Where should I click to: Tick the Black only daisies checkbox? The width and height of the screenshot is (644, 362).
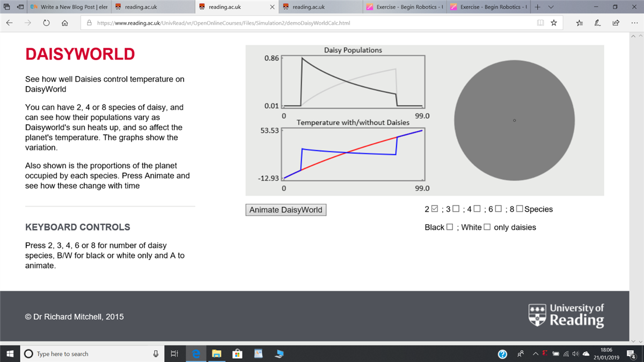(450, 227)
